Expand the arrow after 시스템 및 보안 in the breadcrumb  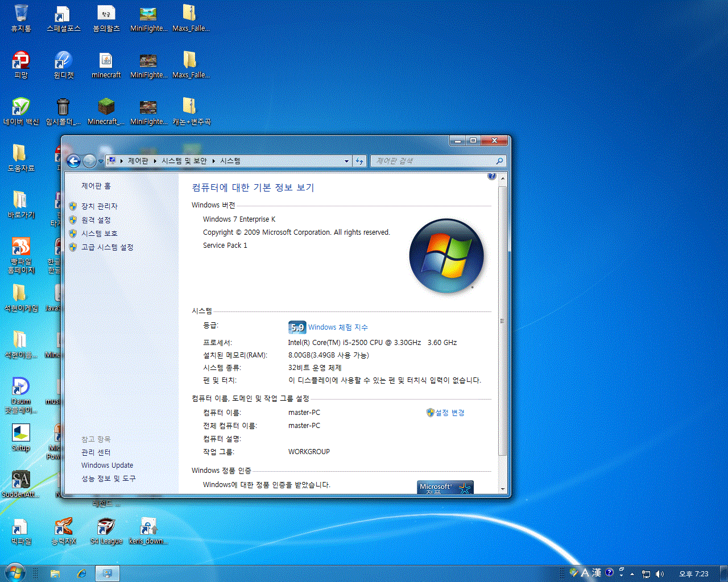[x=214, y=161]
